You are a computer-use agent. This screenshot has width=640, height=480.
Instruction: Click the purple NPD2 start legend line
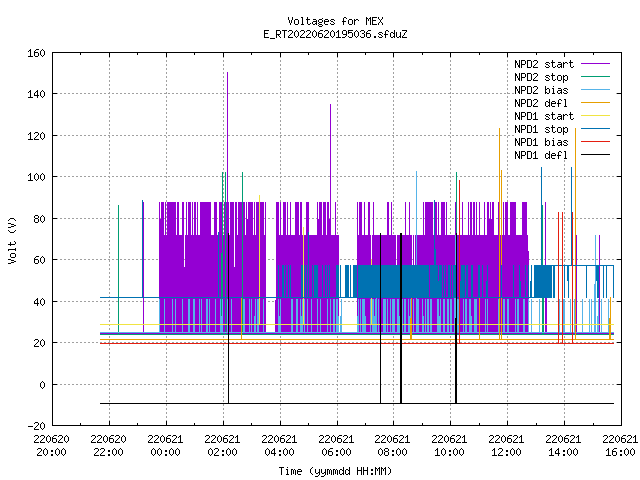[595, 64]
